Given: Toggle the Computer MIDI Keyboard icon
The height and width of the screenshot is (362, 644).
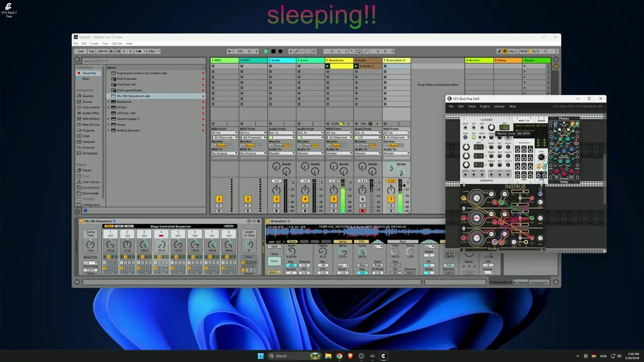Looking at the screenshot, I should [x=505, y=51].
